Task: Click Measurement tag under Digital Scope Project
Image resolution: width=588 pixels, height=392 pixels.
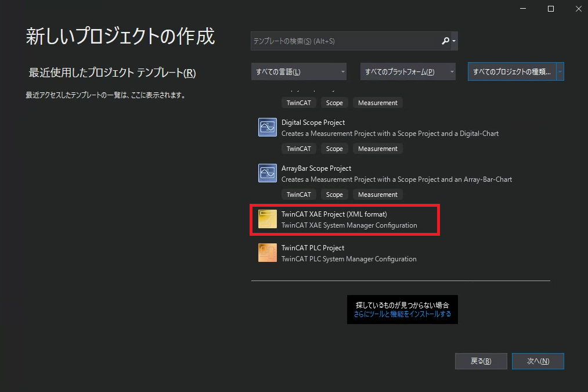Action: pyautogui.click(x=378, y=149)
